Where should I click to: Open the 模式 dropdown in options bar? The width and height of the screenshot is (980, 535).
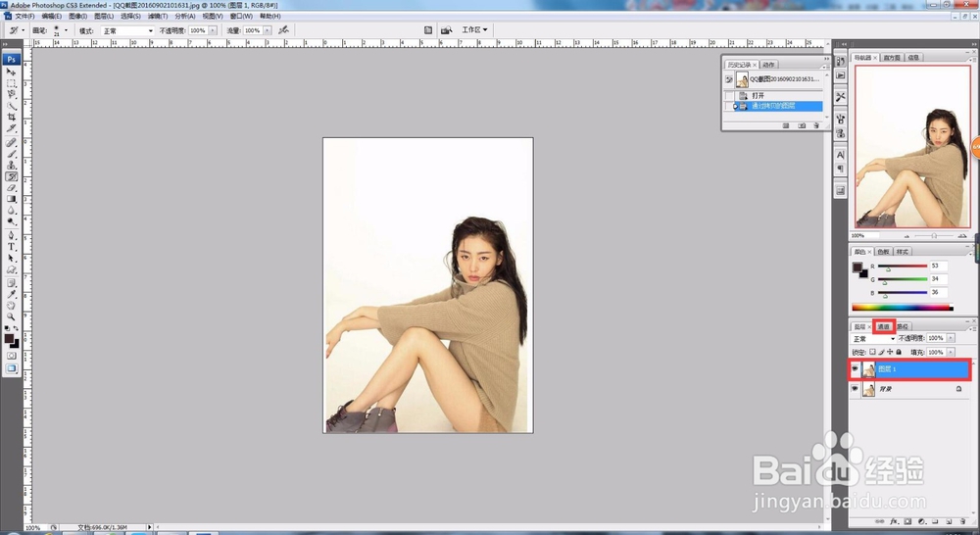point(127,30)
